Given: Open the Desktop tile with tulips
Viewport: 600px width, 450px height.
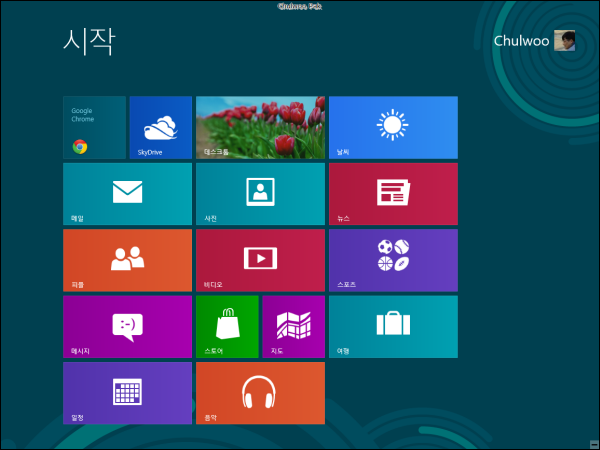Looking at the screenshot, I should click(x=261, y=127).
